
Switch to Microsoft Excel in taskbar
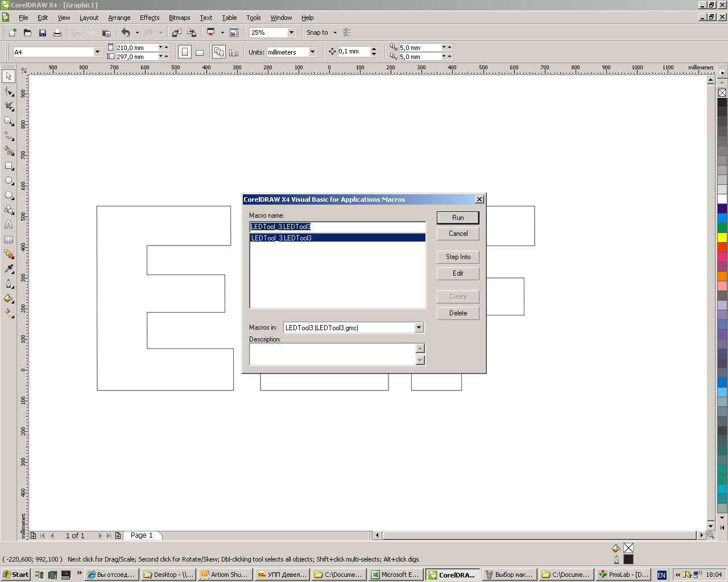coord(396,575)
